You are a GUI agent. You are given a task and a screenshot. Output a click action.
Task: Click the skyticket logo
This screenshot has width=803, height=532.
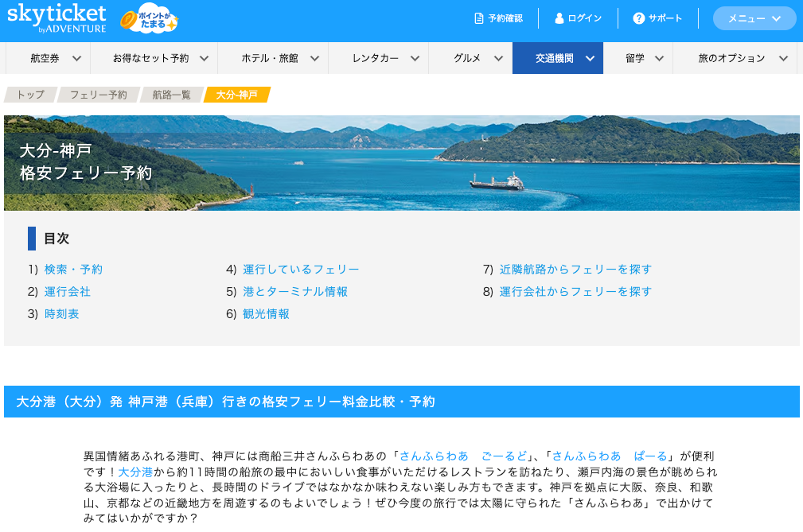pos(57,18)
